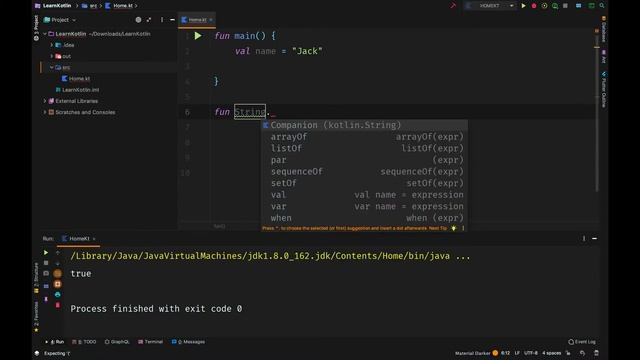This screenshot has height=360, width=640.
Task: Open the Messages tool window tab
Action: tap(188, 342)
